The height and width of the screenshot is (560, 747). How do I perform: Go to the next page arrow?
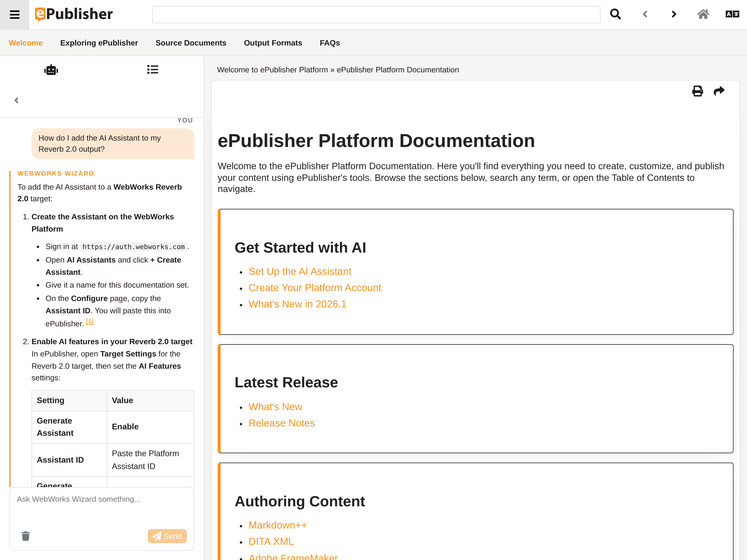(x=674, y=14)
